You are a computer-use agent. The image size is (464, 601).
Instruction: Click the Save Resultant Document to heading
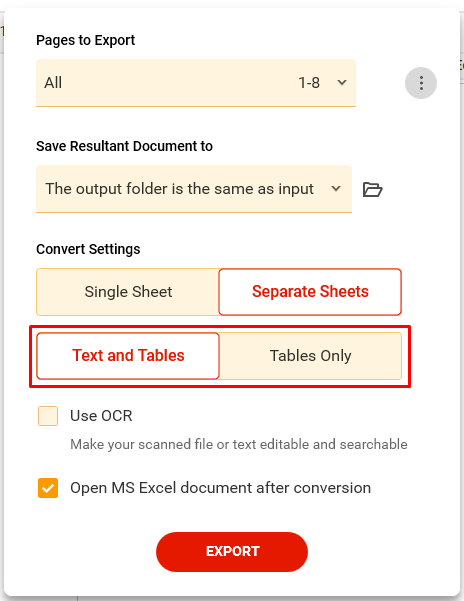[124, 146]
